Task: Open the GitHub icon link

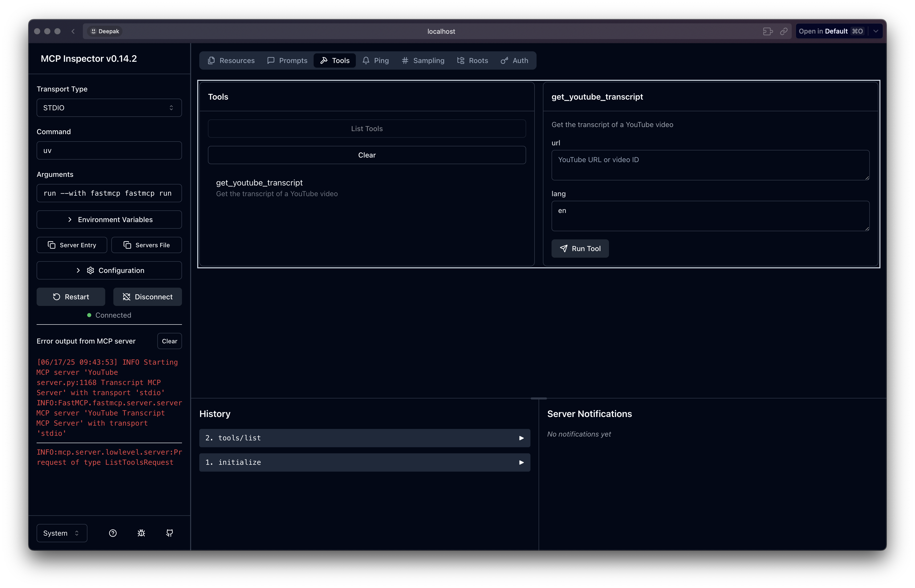Action: coord(170,533)
